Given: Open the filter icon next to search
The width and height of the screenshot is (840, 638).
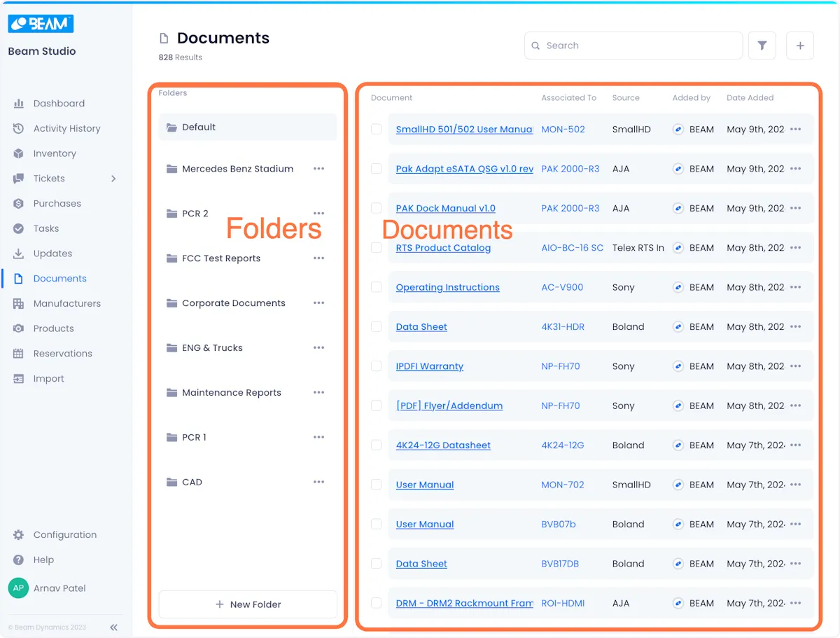Looking at the screenshot, I should 762,46.
